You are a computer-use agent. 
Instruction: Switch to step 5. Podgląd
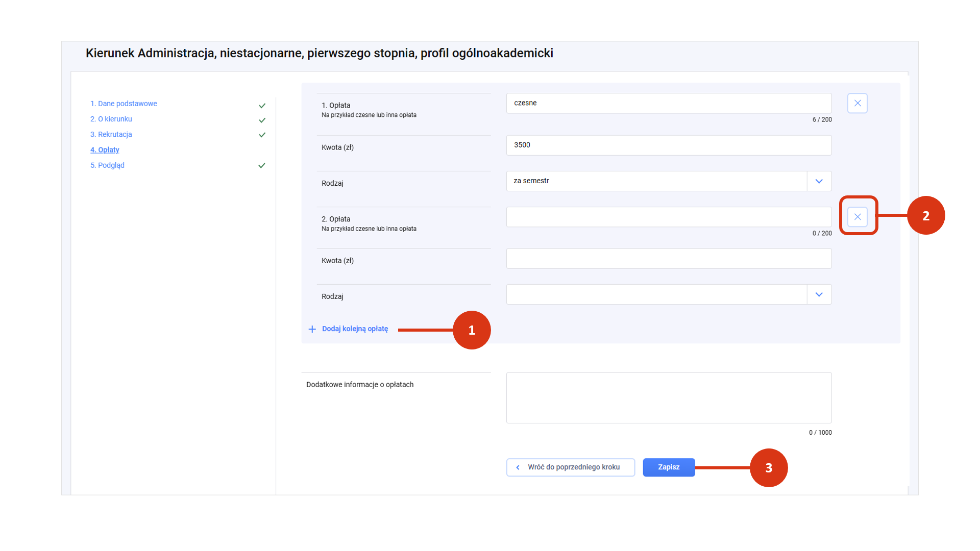coord(107,165)
